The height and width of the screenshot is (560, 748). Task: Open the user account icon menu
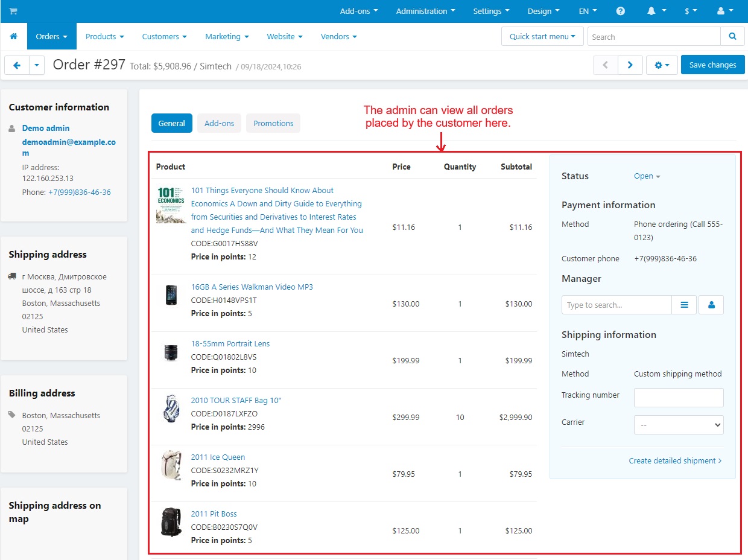(724, 11)
